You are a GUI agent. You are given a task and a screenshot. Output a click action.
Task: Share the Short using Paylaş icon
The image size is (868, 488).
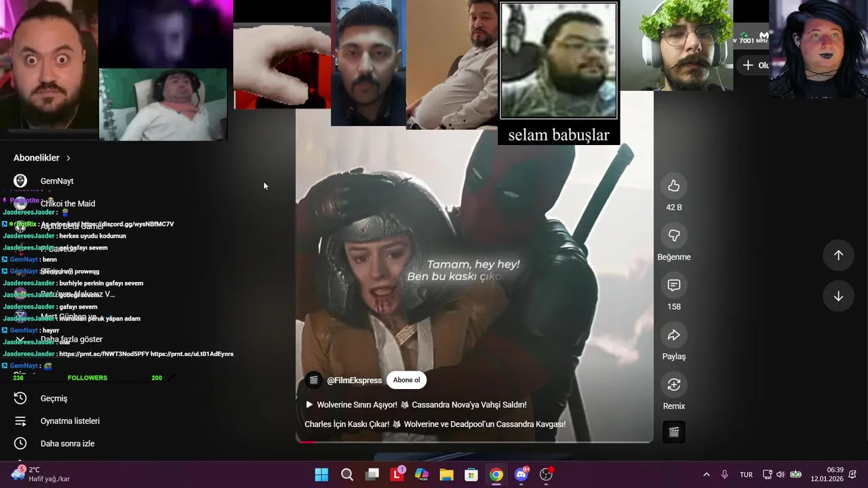[673, 335]
